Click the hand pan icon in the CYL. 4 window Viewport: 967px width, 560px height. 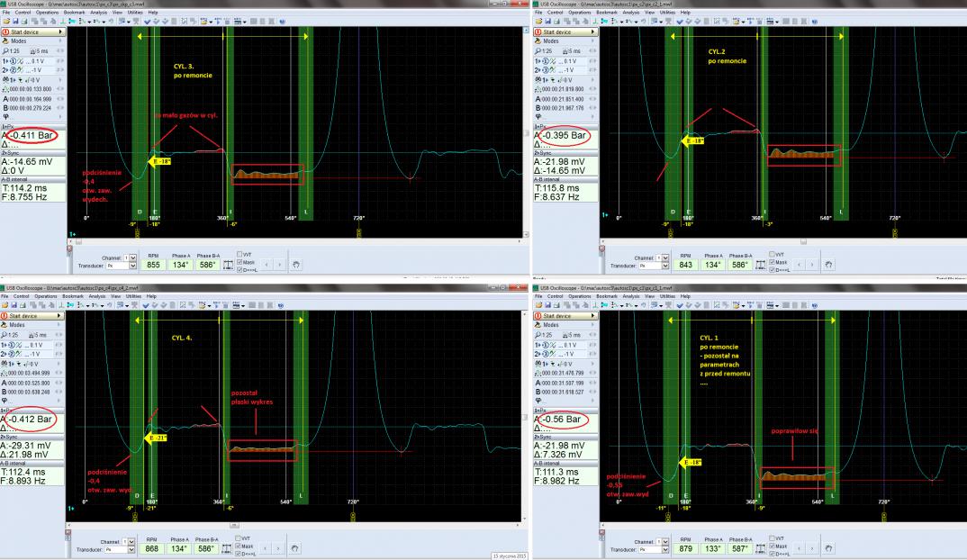tap(295, 548)
